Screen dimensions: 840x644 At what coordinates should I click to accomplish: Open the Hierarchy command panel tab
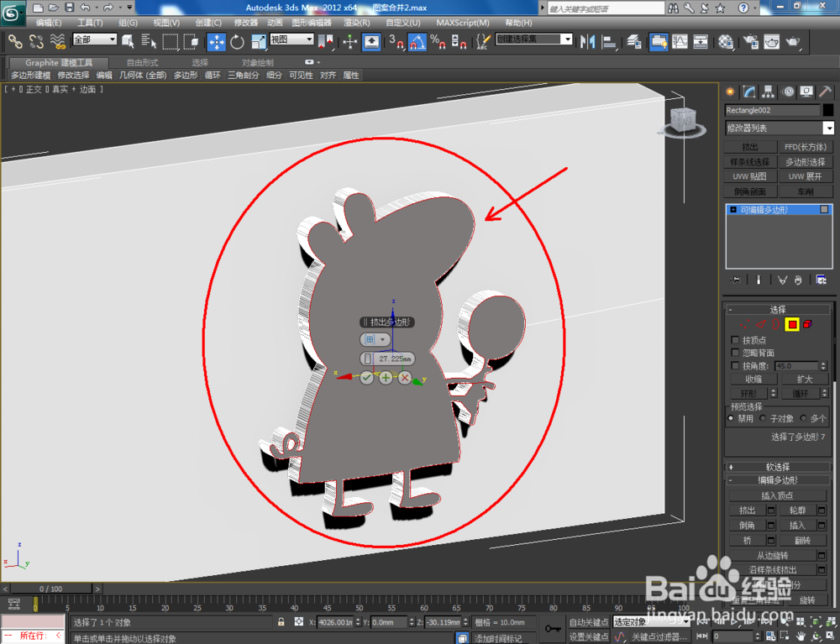(x=769, y=92)
